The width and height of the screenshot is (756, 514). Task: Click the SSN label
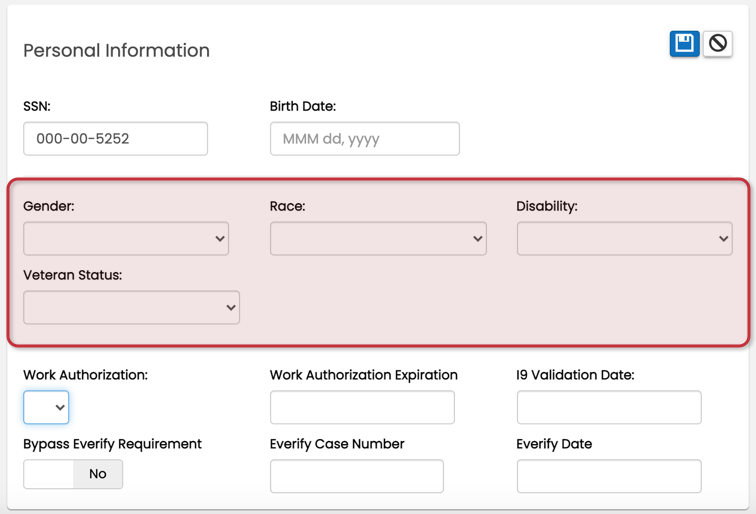pyautogui.click(x=37, y=106)
